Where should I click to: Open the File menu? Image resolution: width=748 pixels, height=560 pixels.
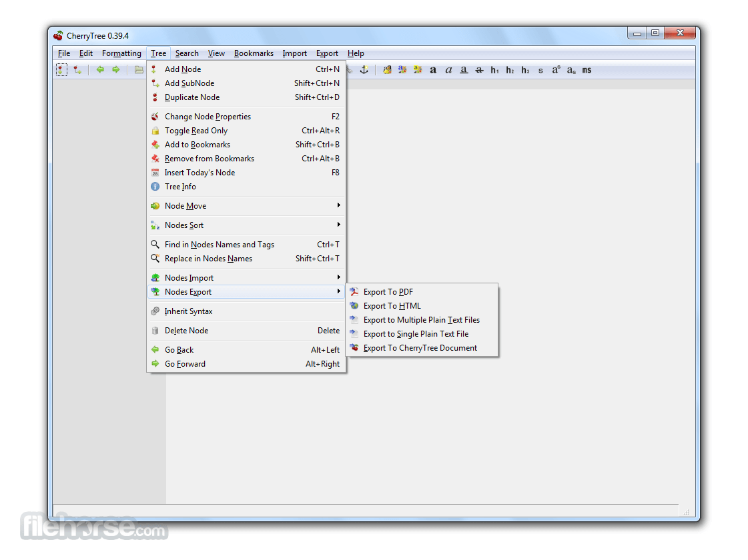tap(64, 53)
